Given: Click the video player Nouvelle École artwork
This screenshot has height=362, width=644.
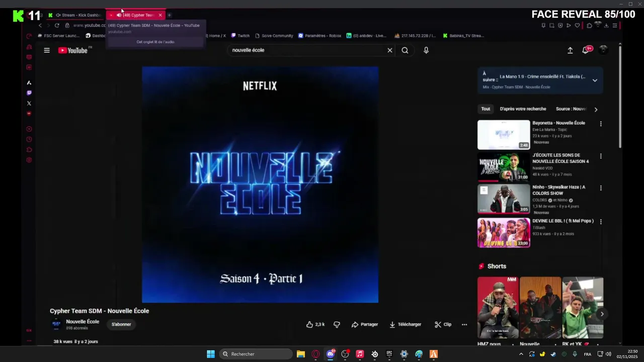Looking at the screenshot, I should (260, 185).
